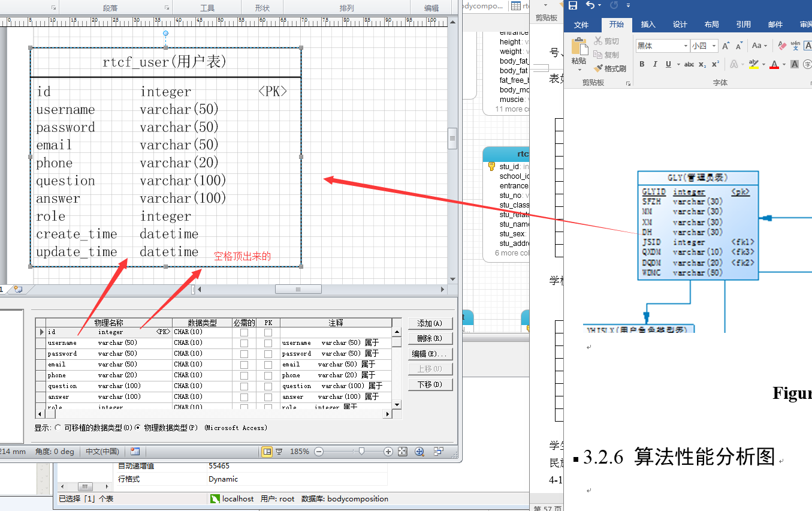This screenshot has height=511, width=812.
Task: Expand paste options arrow under 粘贴
Action: click(x=579, y=70)
